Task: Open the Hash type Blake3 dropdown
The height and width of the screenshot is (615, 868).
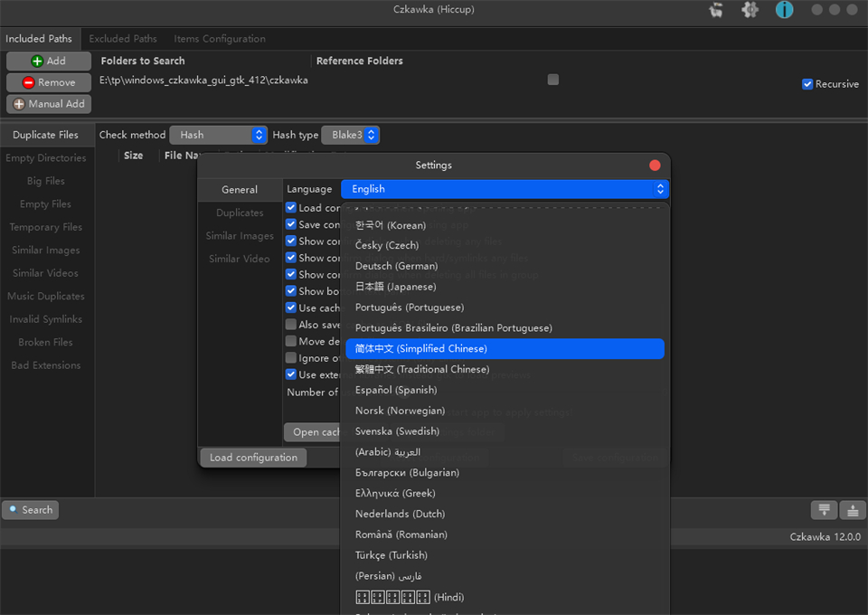Action: click(351, 135)
